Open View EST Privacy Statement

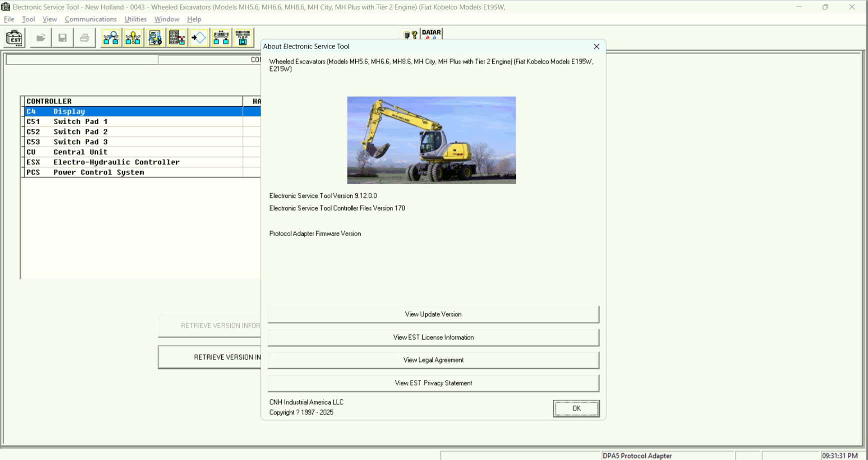(433, 383)
